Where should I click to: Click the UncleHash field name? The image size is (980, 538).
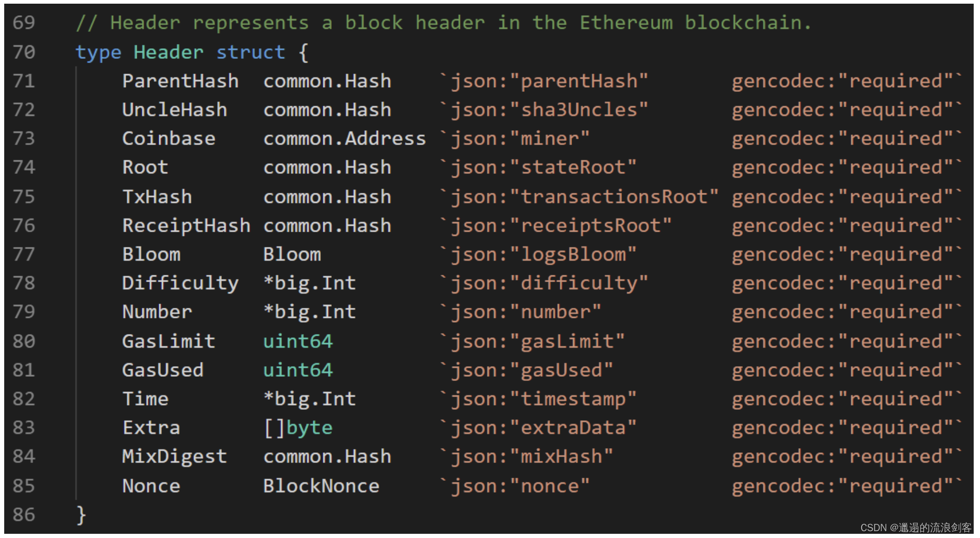(x=175, y=110)
